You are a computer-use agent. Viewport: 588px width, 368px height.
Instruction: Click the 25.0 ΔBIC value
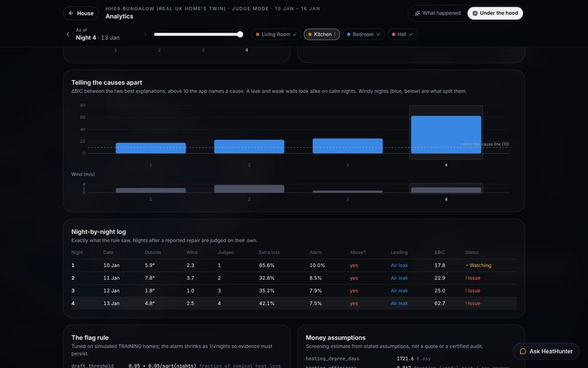tap(440, 291)
